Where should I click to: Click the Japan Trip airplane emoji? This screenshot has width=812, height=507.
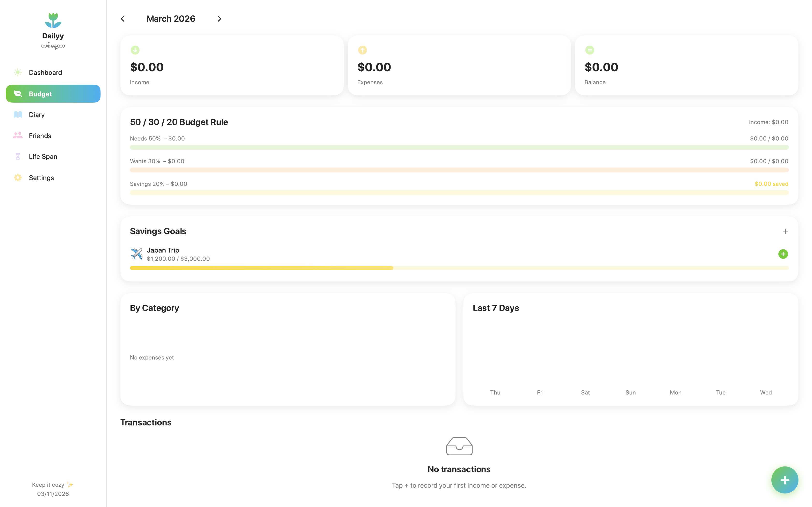(x=136, y=254)
